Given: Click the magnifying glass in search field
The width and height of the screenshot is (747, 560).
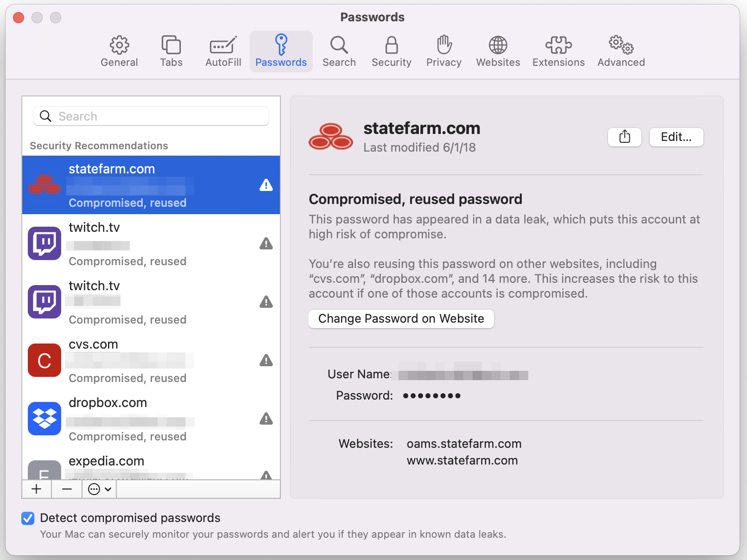Looking at the screenshot, I should [x=45, y=116].
